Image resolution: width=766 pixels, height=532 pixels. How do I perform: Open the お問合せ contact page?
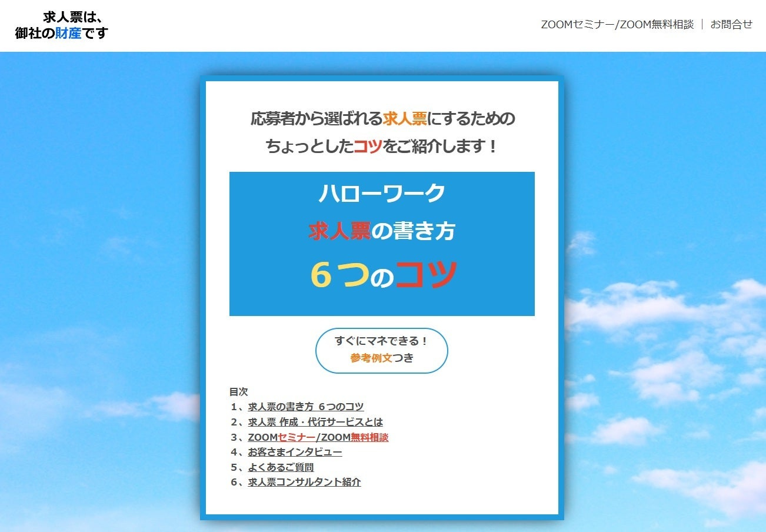tap(731, 25)
